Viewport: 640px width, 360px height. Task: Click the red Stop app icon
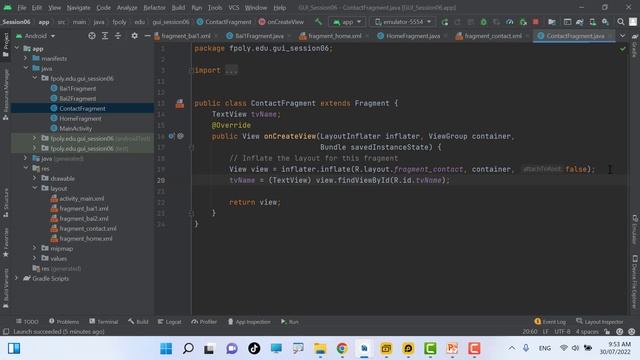pos(536,22)
